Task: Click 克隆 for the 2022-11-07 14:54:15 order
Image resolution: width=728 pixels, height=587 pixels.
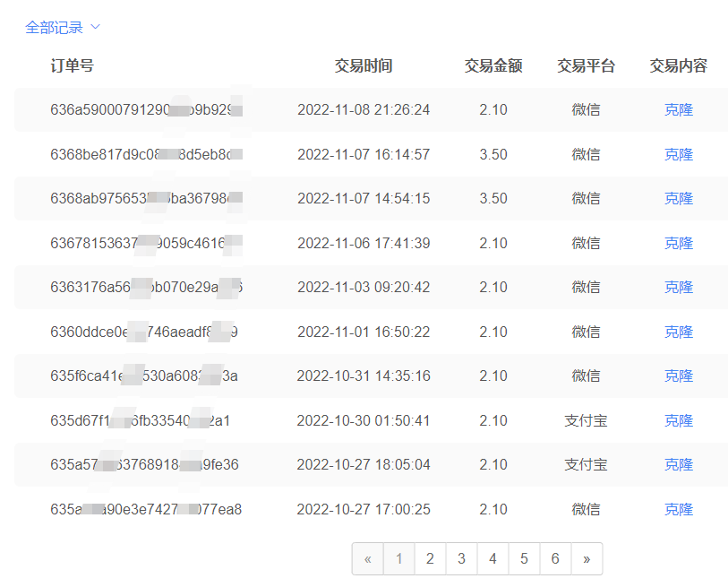Action: click(679, 198)
